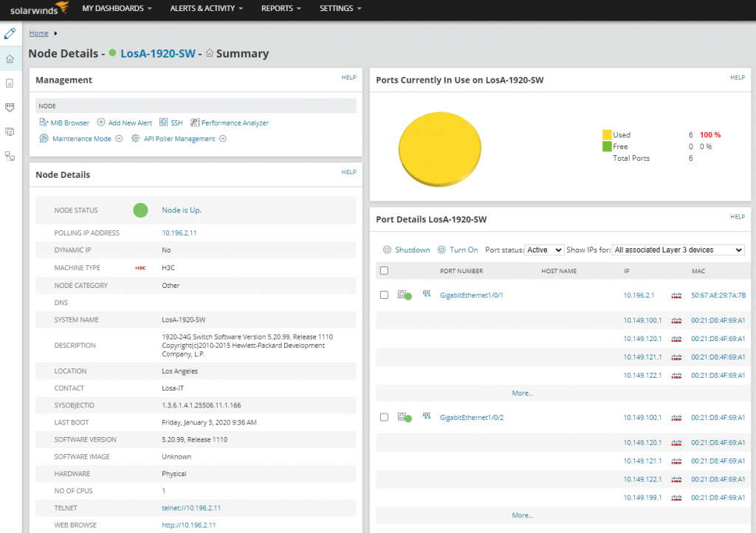The image size is (756, 533).
Task: Click the Cisco vendor icon beside 50:67:AE:29:7A:7B
Action: coord(676,295)
